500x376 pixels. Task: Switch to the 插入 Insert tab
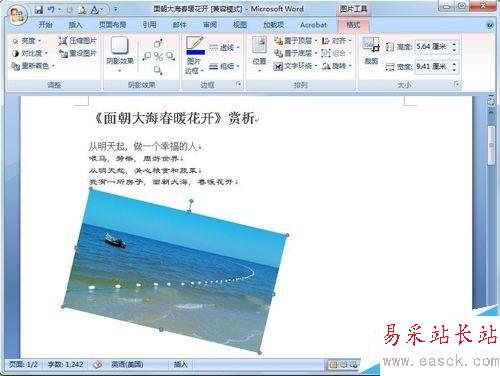click(x=75, y=25)
